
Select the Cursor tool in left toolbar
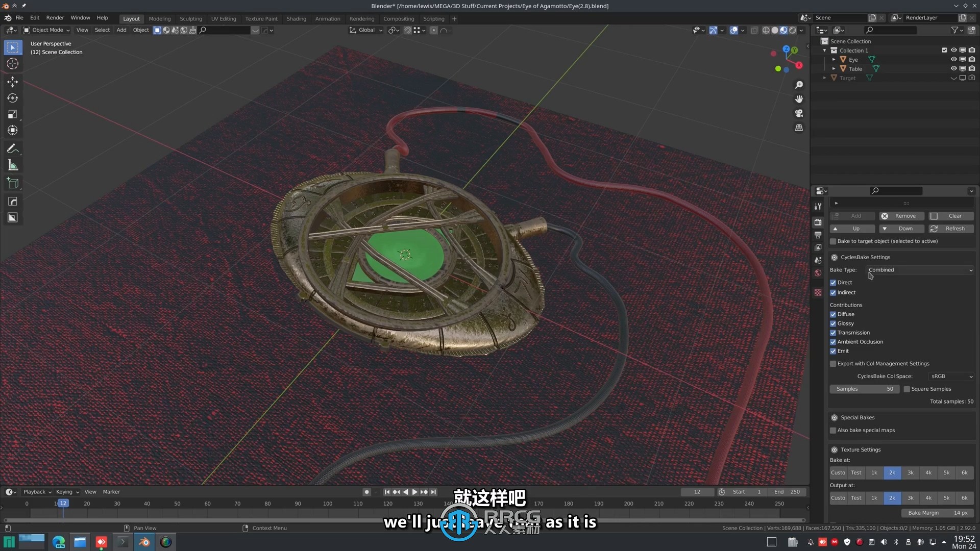click(x=13, y=64)
